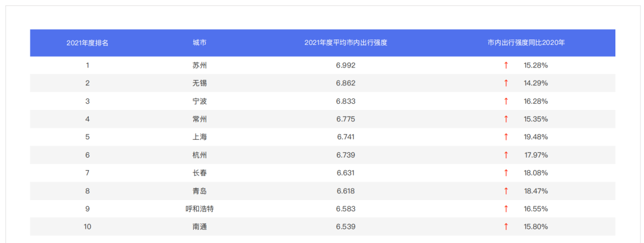Viewport: 644px width, 243px height.
Task: Click the up arrow in Shanghai (上海) row
Action: 506,137
